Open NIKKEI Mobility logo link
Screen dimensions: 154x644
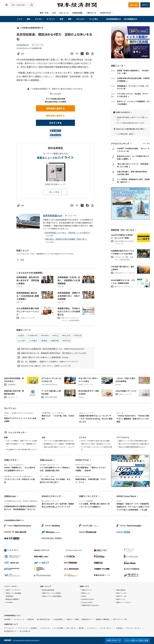pyautogui.click(x=51, y=525)
